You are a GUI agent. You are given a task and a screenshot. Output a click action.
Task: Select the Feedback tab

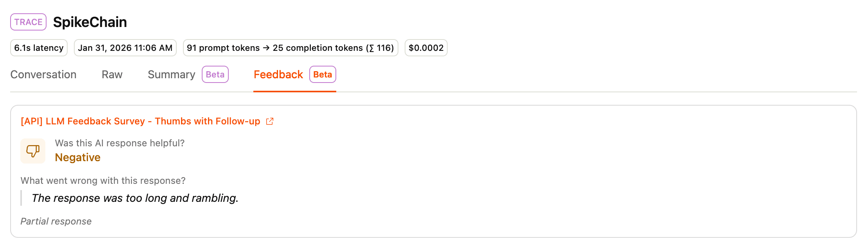click(x=278, y=74)
